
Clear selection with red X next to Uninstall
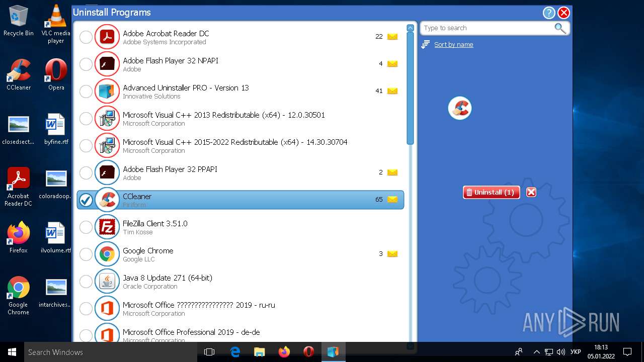tap(531, 192)
